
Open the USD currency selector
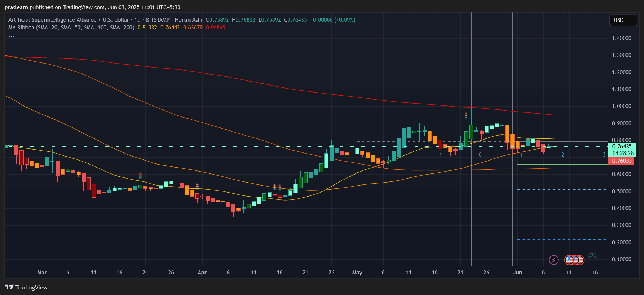click(623, 20)
